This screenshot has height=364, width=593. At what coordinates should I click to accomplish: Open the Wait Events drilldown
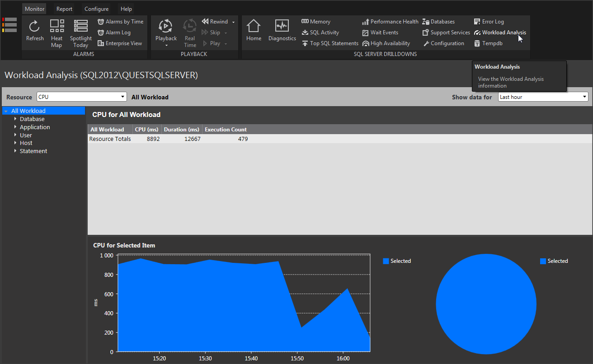(x=380, y=33)
